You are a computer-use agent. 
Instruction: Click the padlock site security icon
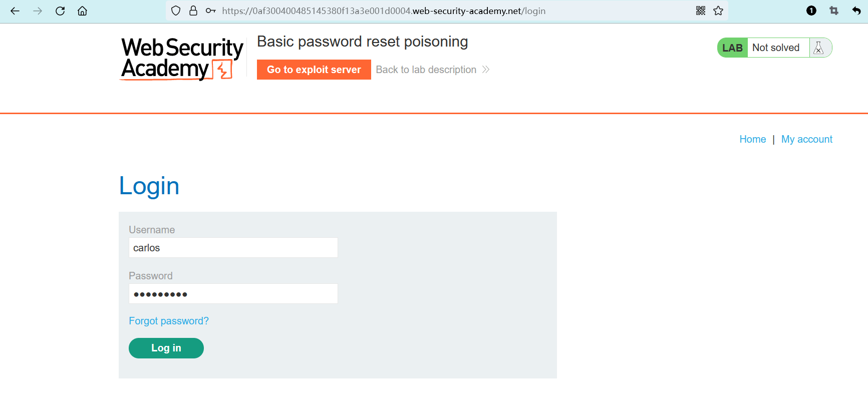(193, 11)
